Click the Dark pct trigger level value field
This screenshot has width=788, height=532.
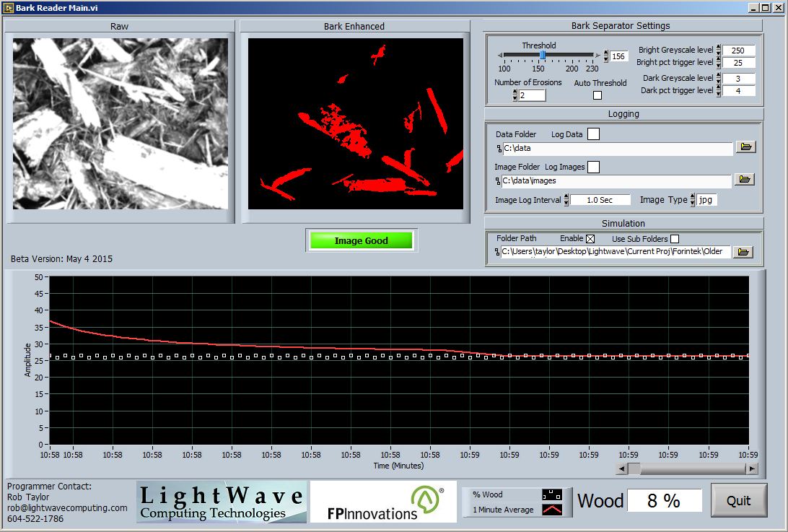tap(738, 91)
